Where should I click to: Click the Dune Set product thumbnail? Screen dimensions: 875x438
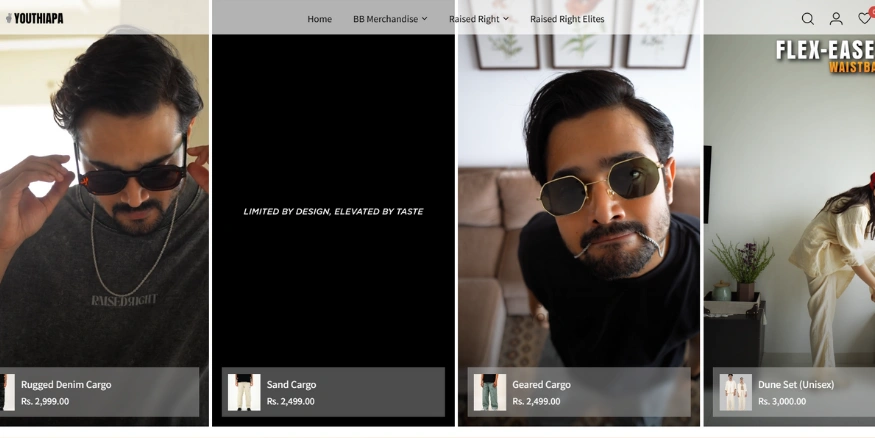point(735,392)
